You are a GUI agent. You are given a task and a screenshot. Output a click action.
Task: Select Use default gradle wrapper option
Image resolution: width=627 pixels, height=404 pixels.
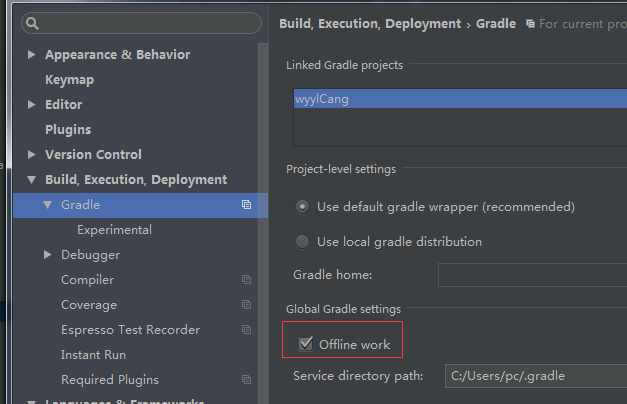(x=303, y=207)
